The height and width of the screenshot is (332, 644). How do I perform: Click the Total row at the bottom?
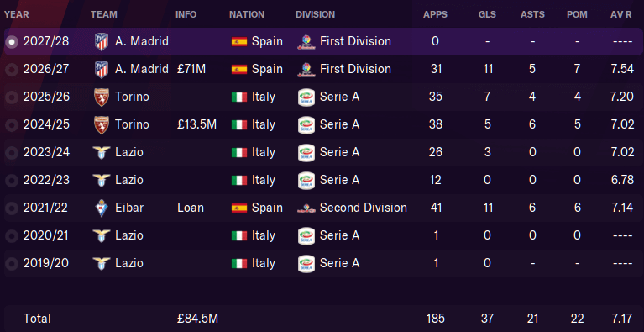(322, 318)
